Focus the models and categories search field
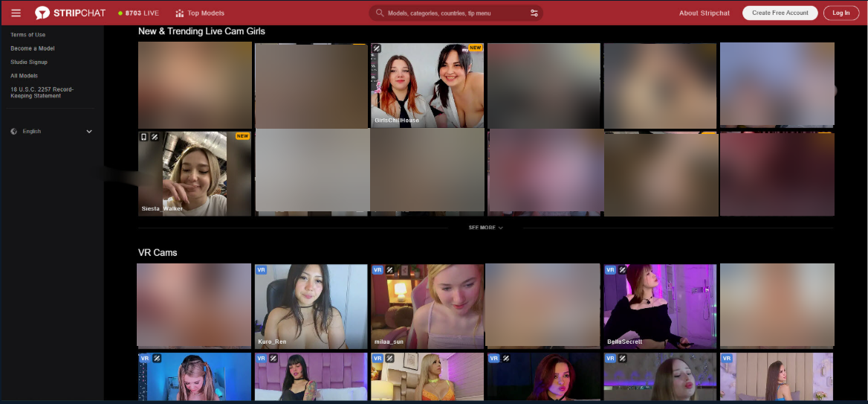 coord(453,13)
